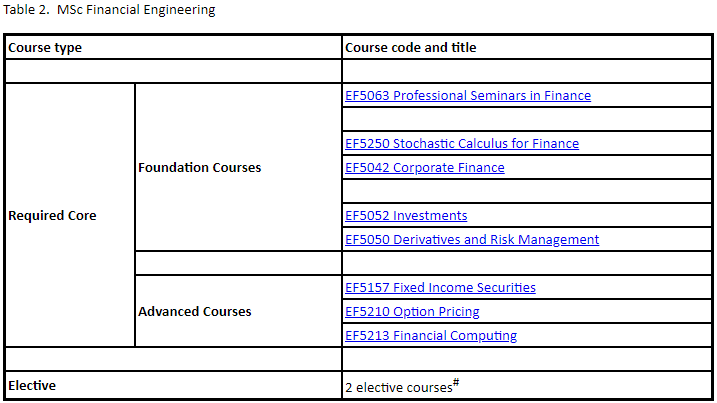Click the Elective row label
Screen dimensions: 717x403
(x=173, y=386)
